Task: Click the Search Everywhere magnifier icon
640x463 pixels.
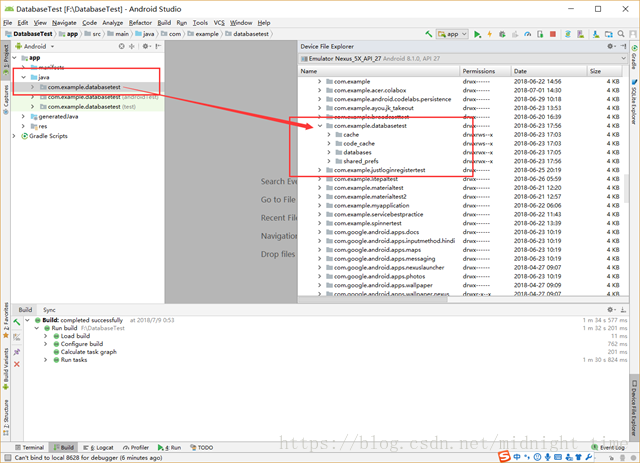Action: click(x=621, y=34)
